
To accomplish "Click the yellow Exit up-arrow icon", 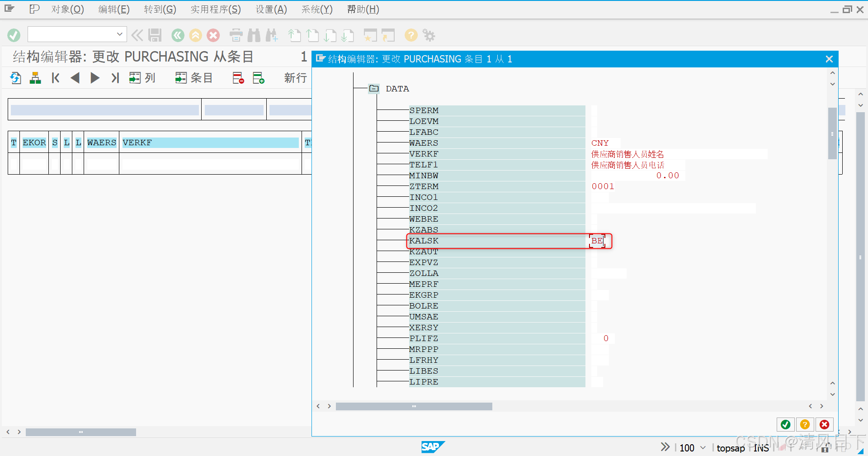I will 195,35.
